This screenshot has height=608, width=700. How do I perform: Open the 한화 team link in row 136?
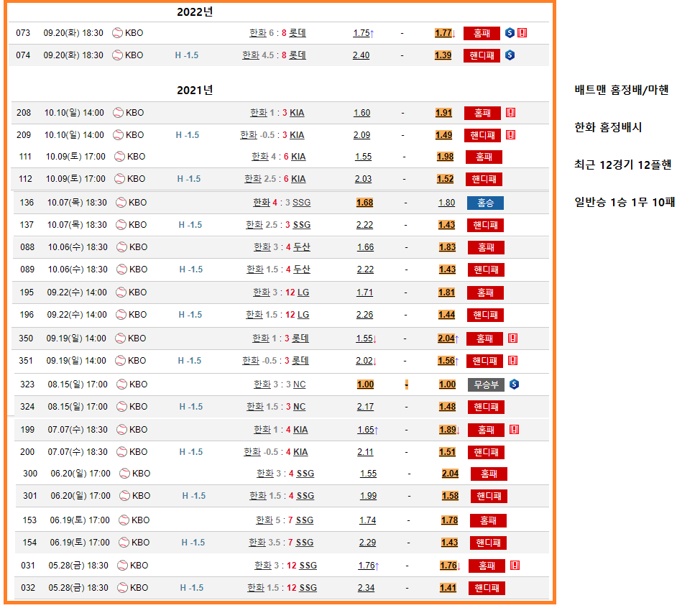click(x=262, y=203)
